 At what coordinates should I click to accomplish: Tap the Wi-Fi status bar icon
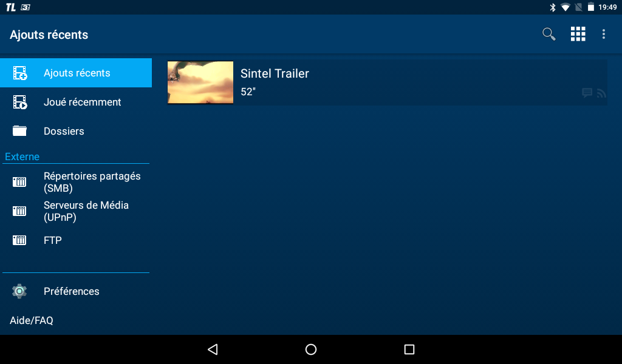[x=566, y=7]
